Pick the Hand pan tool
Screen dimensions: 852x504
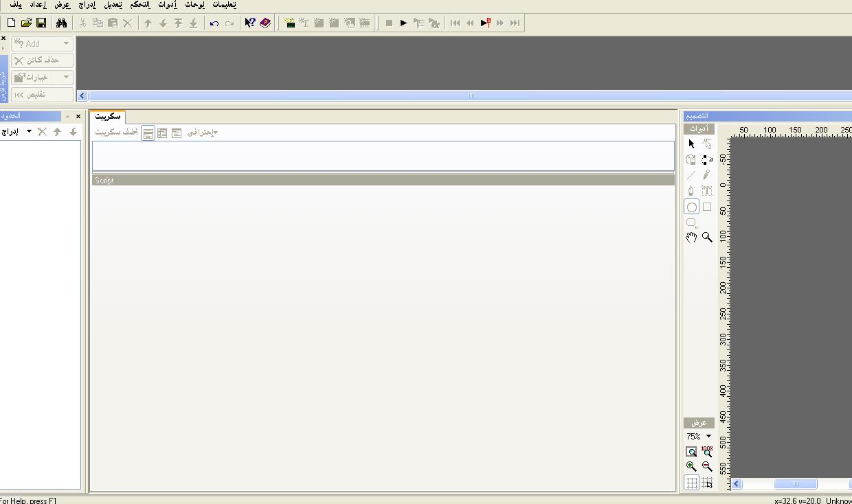click(x=691, y=238)
